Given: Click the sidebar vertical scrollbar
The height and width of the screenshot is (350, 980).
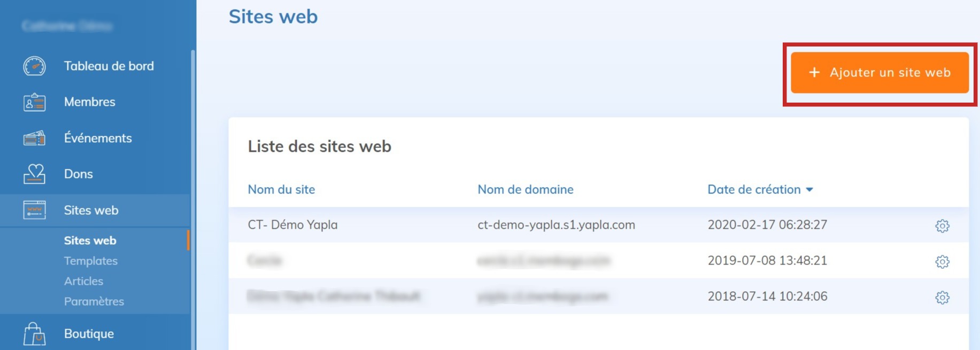Looking at the screenshot, I should [193, 160].
